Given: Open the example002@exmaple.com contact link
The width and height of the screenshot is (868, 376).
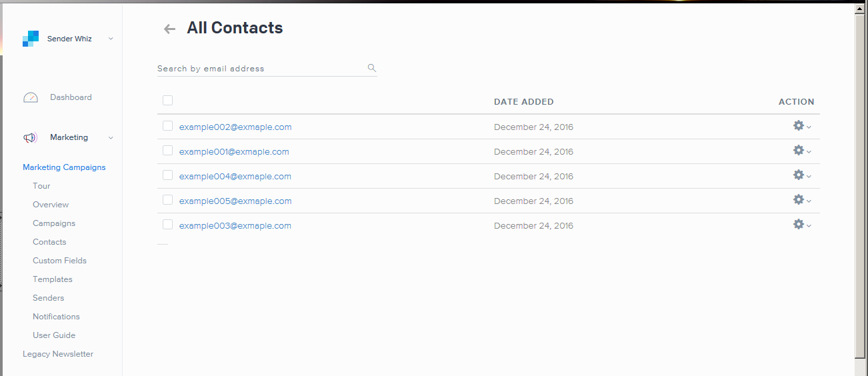Looking at the screenshot, I should point(235,127).
